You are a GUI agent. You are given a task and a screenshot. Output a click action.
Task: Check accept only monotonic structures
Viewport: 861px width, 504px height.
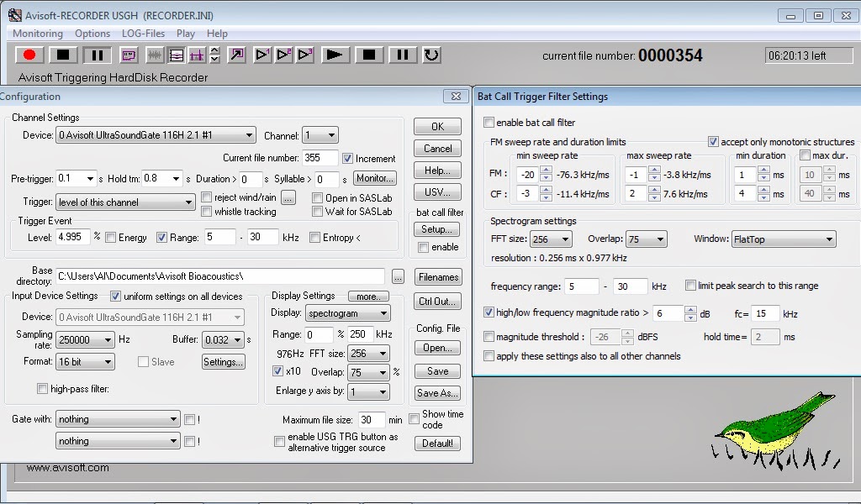[x=714, y=141]
